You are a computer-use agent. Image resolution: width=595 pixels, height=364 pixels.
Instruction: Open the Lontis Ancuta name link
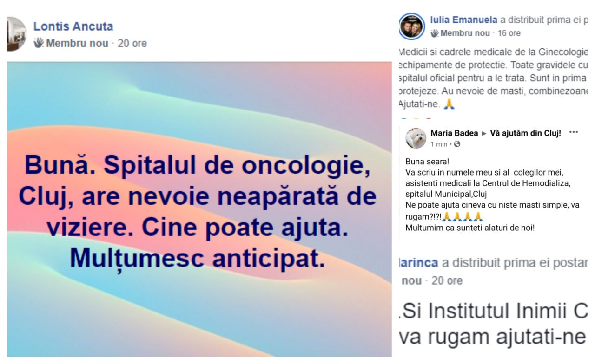tap(73, 26)
